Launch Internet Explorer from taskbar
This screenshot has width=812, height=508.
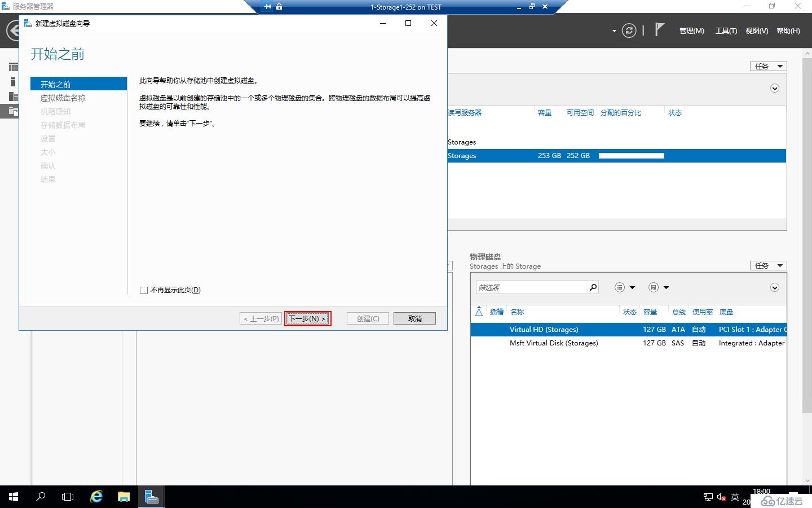click(96, 497)
